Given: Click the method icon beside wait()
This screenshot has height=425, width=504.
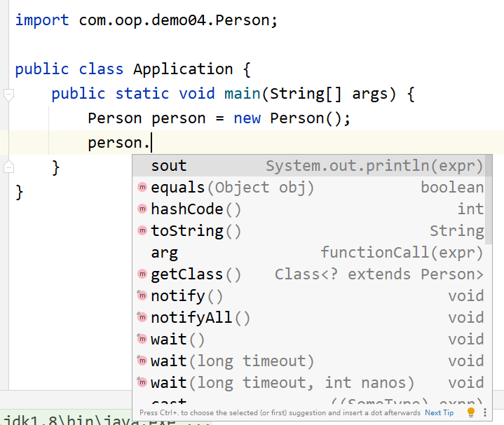Looking at the screenshot, I should (142, 339).
